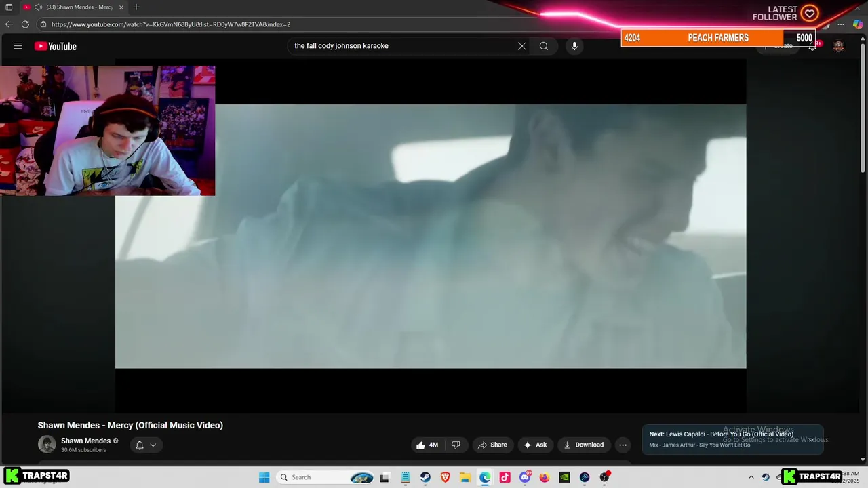Open browser settings and more ellipsis
The height and width of the screenshot is (488, 868).
coord(842,24)
